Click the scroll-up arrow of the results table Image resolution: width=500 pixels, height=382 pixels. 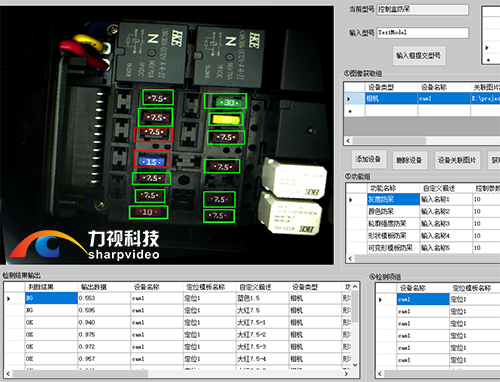[x=355, y=287]
